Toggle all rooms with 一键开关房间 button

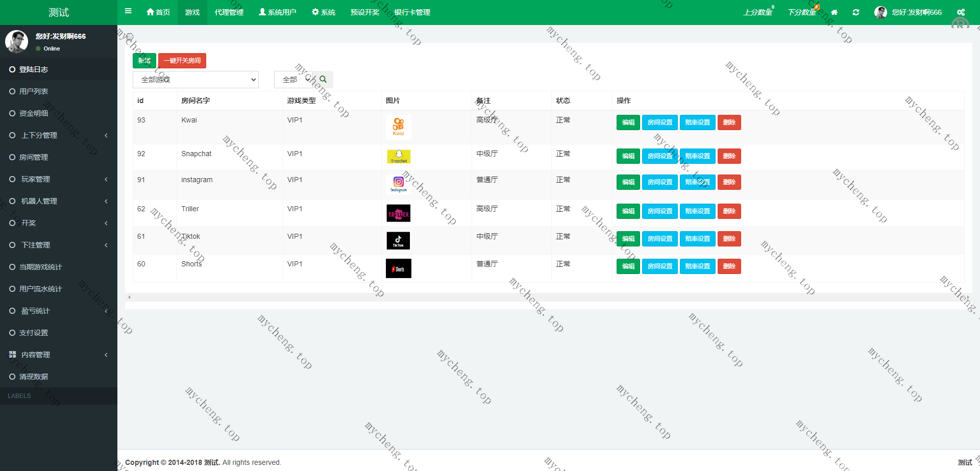pos(182,61)
